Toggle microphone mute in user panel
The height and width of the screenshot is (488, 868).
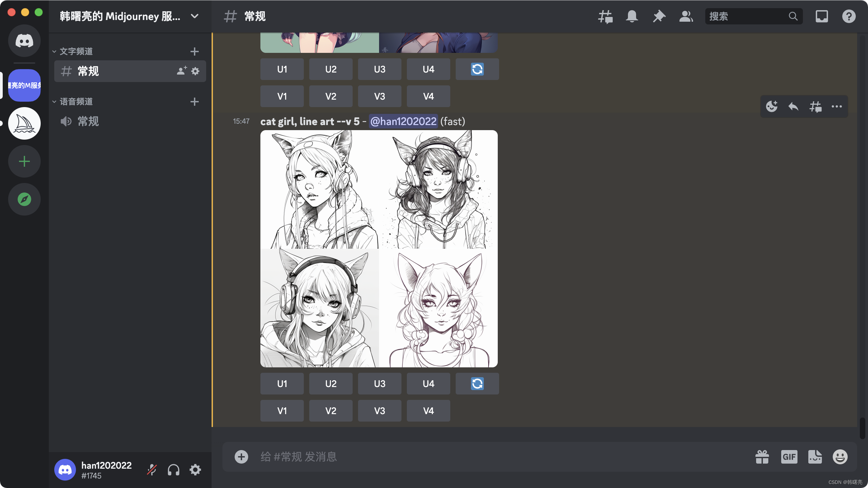[x=152, y=470]
